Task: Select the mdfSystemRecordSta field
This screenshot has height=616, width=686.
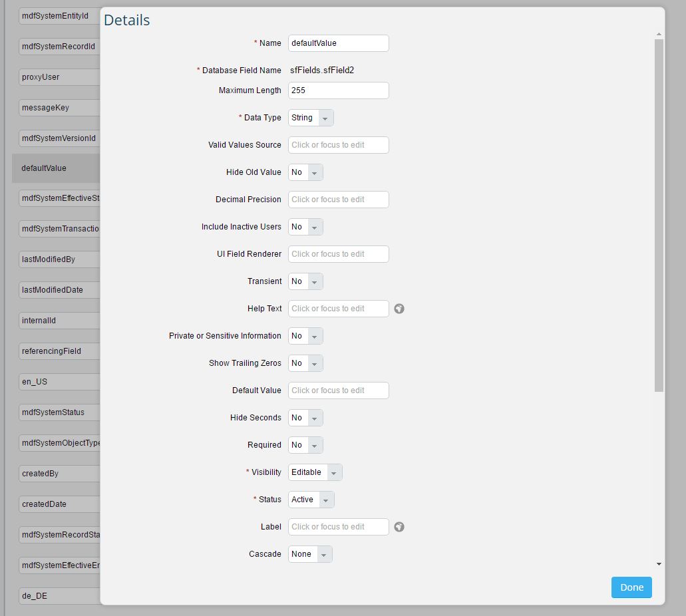Action: 59,535
